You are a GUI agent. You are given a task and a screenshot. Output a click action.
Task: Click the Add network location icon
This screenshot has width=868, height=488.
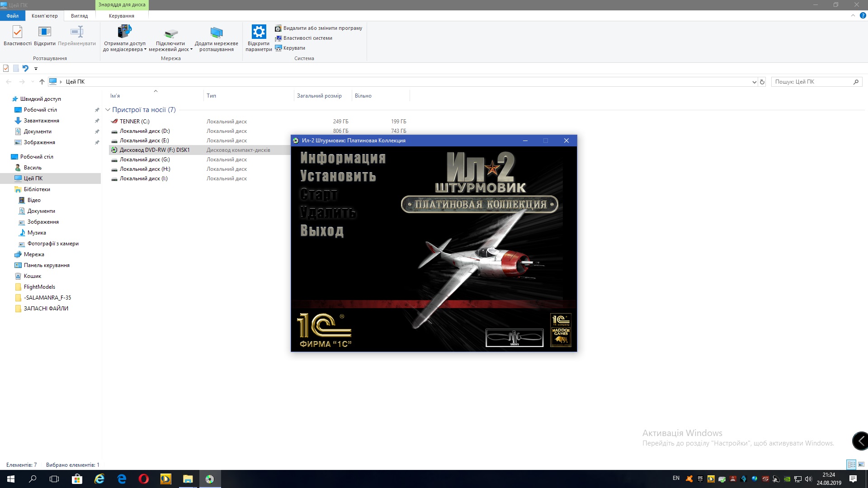pyautogui.click(x=216, y=33)
